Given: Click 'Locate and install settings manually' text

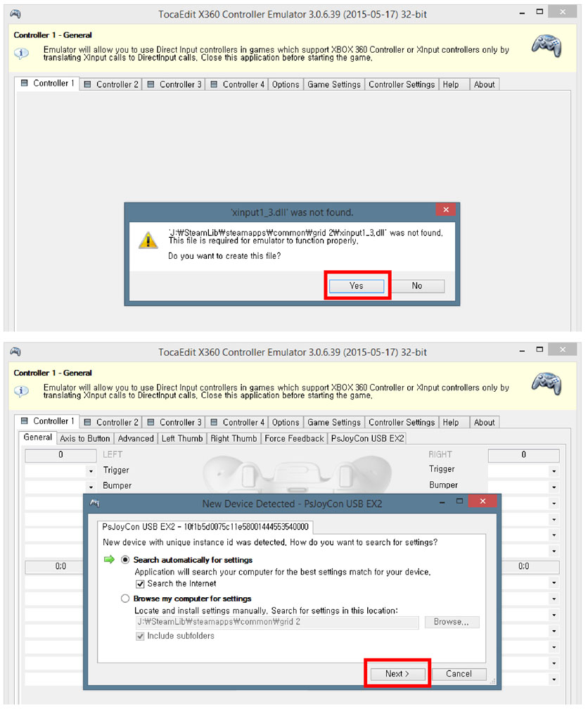Looking at the screenshot, I should (x=266, y=611).
